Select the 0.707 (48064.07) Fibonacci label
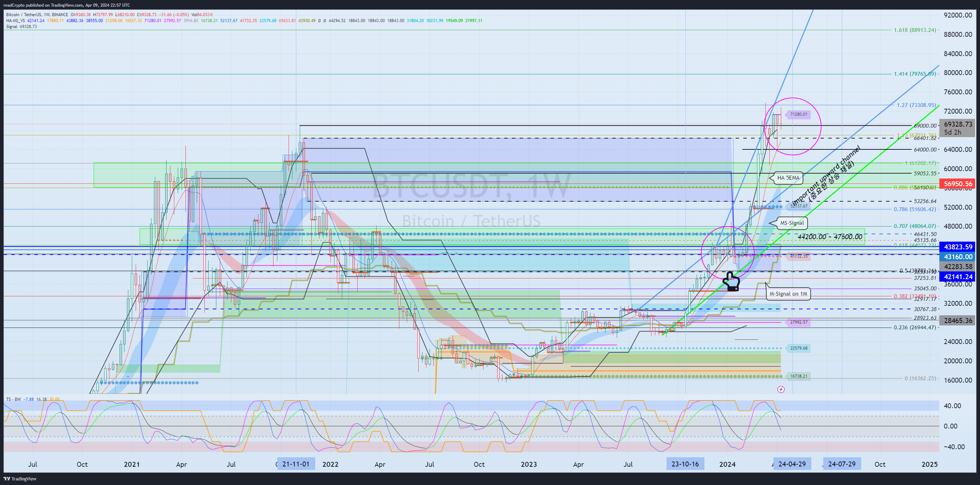 point(915,226)
